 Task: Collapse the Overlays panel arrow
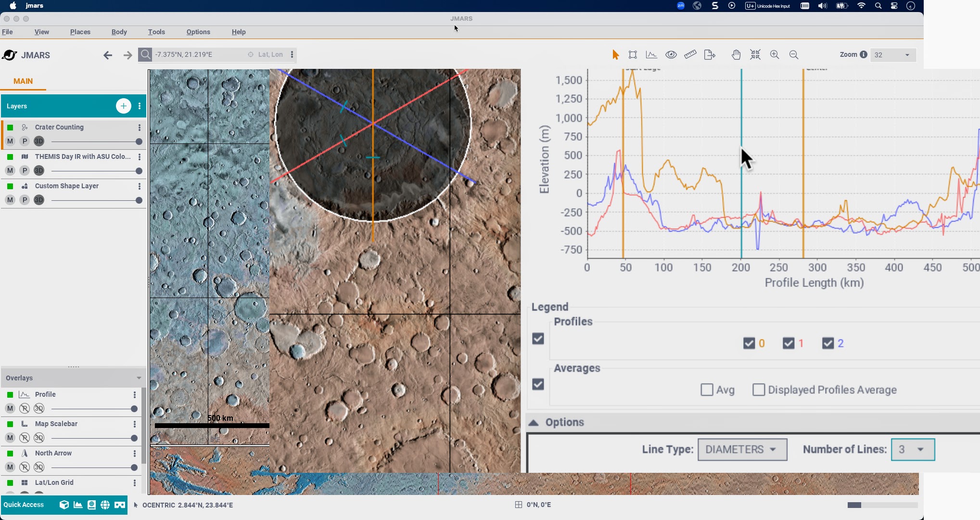point(139,378)
